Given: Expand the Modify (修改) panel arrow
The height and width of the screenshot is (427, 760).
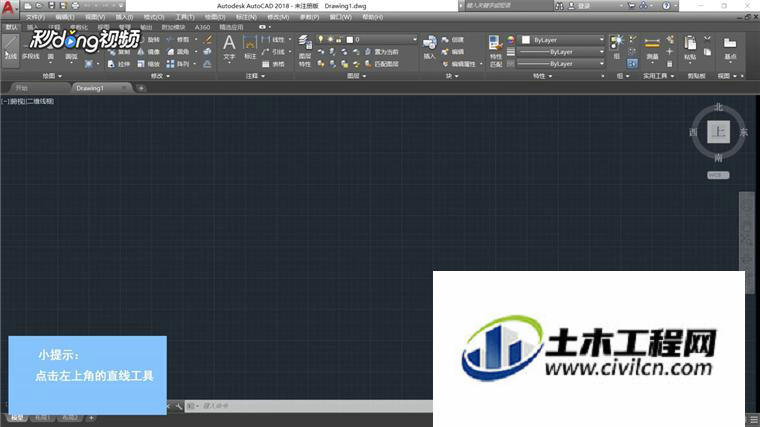Looking at the screenshot, I should point(168,76).
